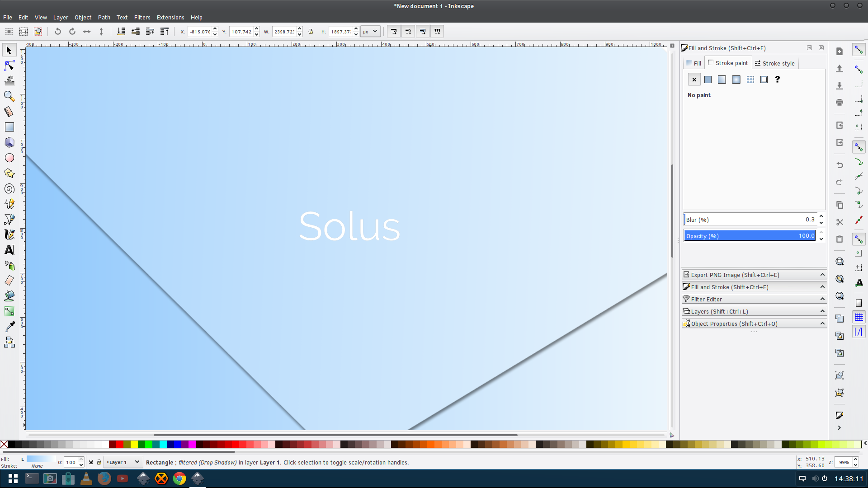
Task: Select the Gradient tool
Action: (x=9, y=311)
